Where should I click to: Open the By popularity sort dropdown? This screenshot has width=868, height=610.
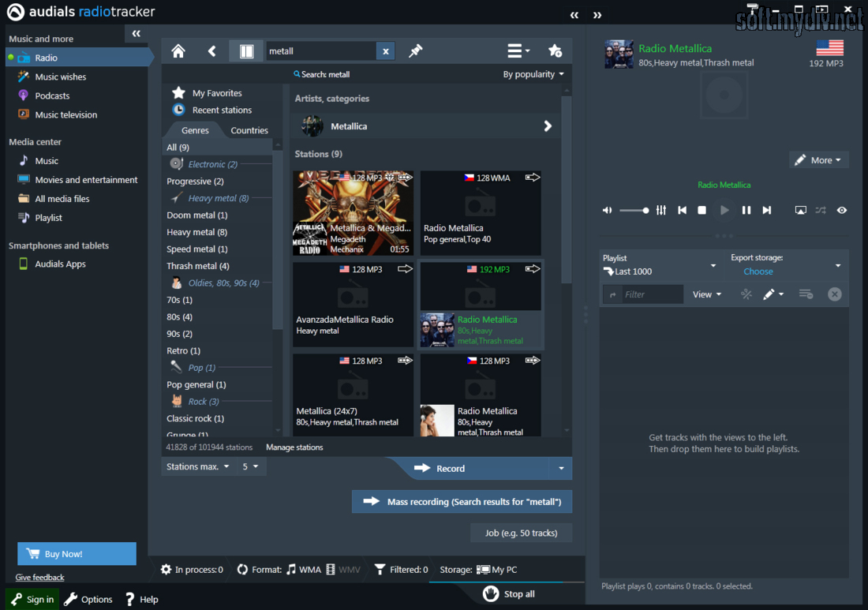tap(533, 74)
